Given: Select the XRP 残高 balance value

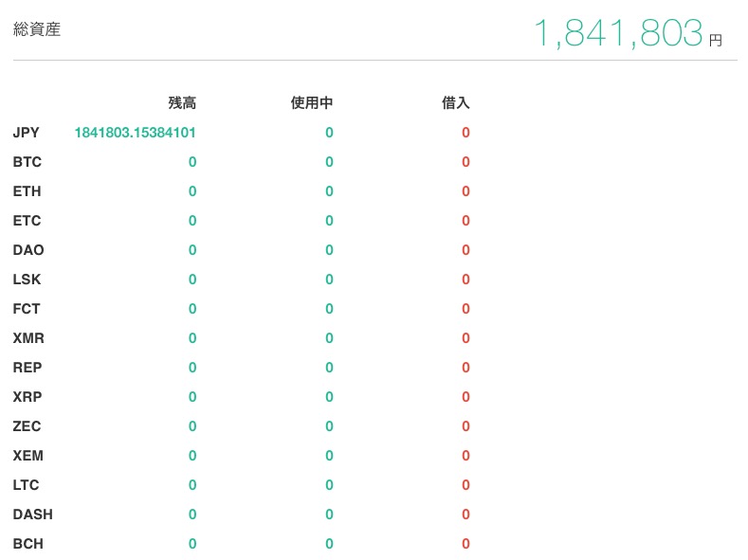Looking at the screenshot, I should [x=192, y=397].
